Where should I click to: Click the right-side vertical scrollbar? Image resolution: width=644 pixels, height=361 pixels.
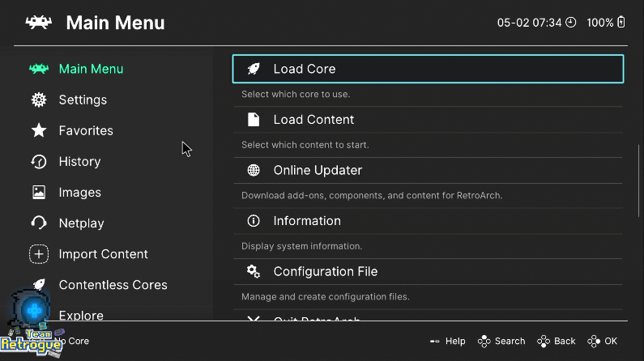[x=638, y=180]
